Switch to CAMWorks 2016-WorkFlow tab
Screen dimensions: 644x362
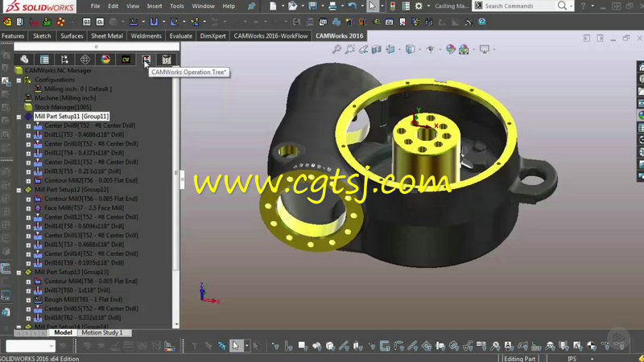270,35
